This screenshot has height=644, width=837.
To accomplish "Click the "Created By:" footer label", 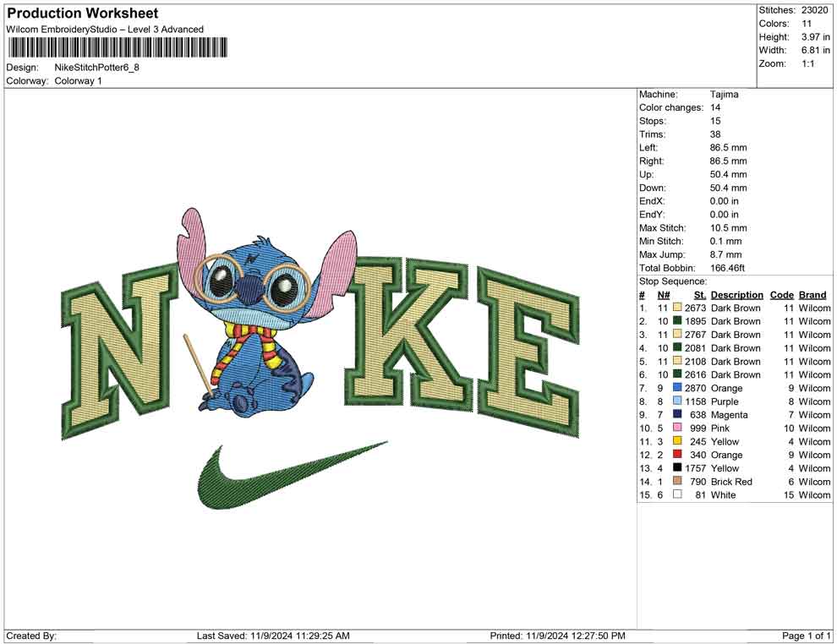I will coord(31,636).
